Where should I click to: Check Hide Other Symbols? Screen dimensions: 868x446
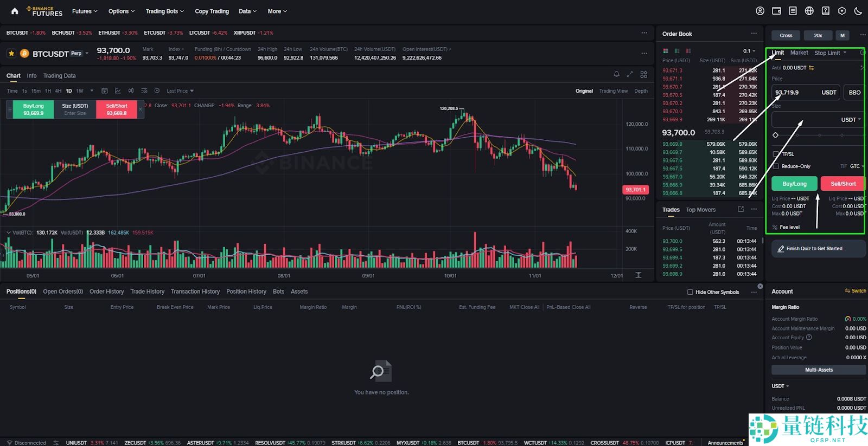pyautogui.click(x=690, y=292)
